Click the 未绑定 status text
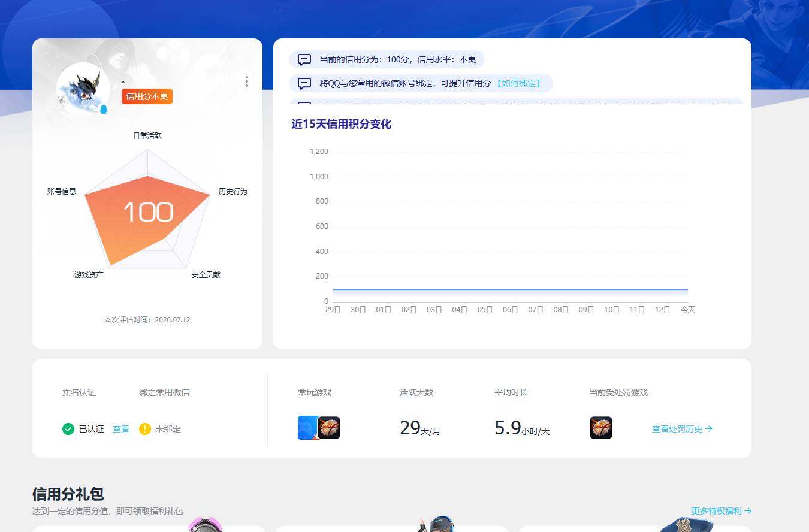This screenshot has width=809, height=532. coord(168,429)
